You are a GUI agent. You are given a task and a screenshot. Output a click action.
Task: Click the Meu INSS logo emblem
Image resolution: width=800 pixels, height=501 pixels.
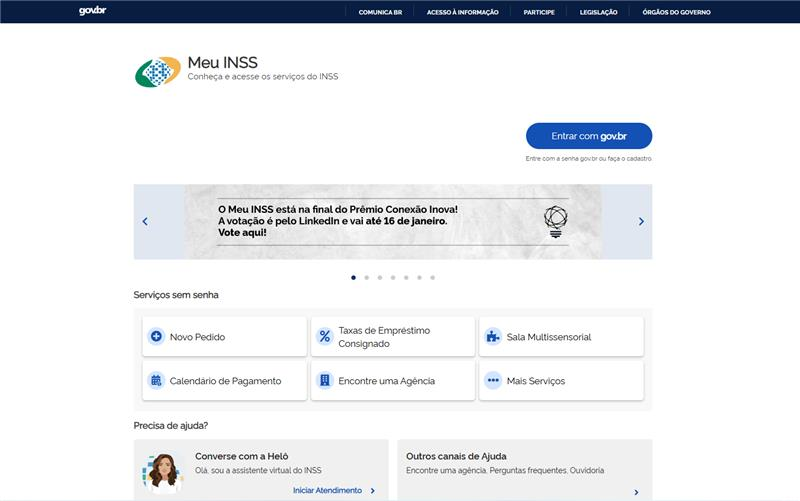158,72
